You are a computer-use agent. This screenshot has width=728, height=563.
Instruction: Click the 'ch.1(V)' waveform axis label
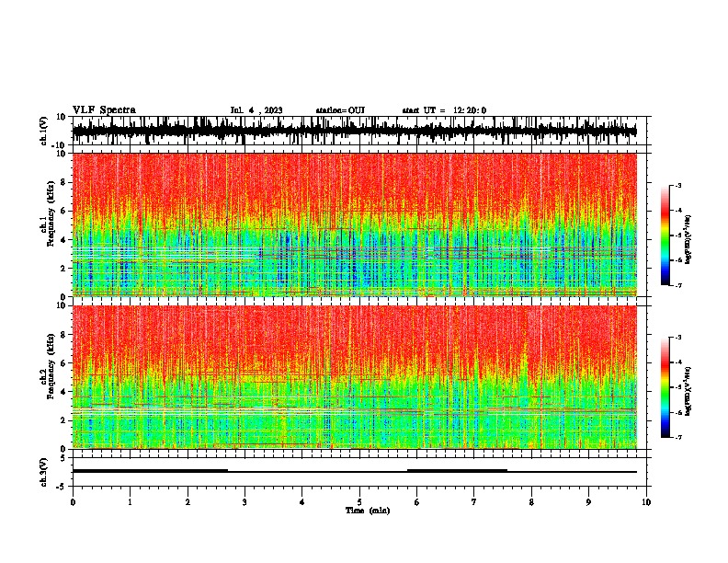pos(44,131)
